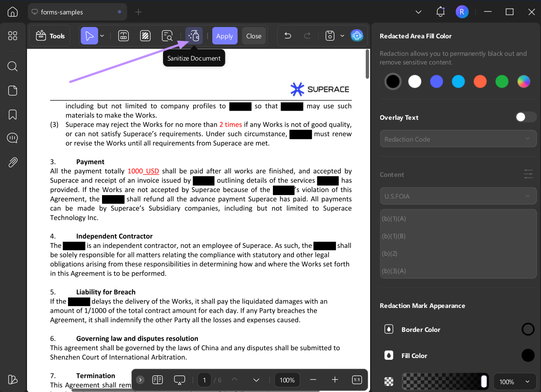Switch to reading mode in bottom bar
The width and height of the screenshot is (541, 392).
[x=157, y=380]
